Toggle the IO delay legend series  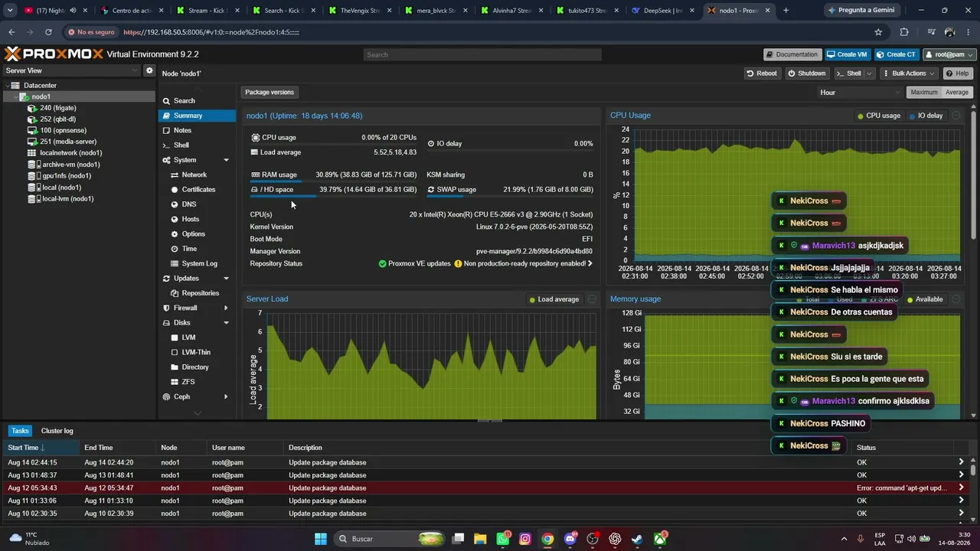925,116
